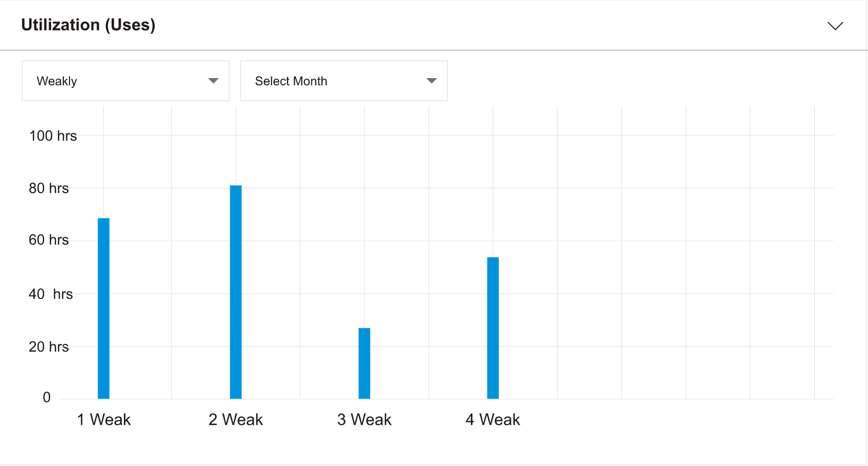The width and height of the screenshot is (868, 466).
Task: Select the "4 Weak" axis label
Action: [493, 420]
